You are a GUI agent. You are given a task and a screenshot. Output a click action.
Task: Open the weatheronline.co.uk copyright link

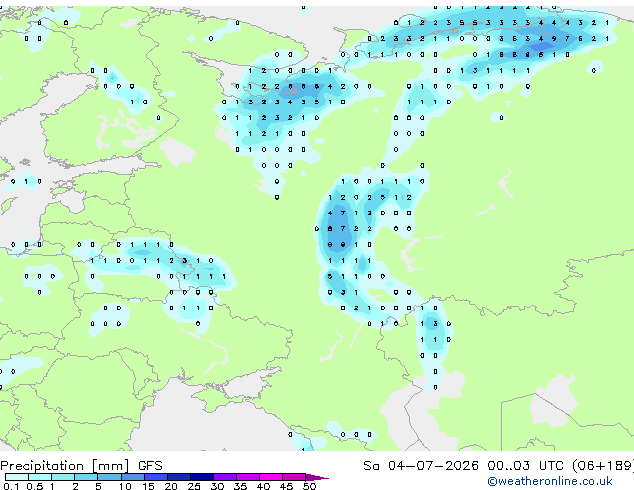(550, 481)
